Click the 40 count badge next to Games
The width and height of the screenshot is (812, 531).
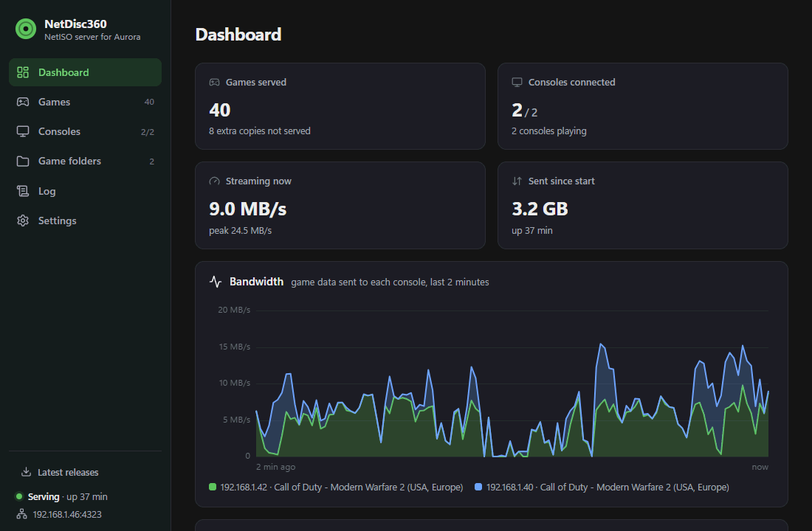149,102
